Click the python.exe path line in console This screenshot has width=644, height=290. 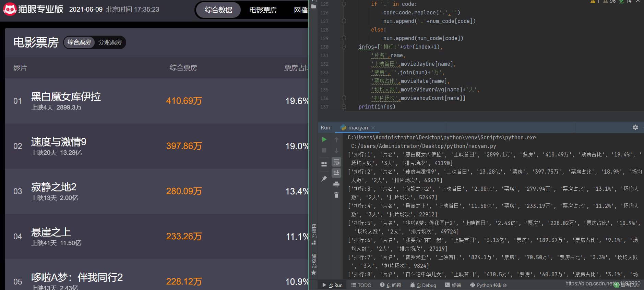[442, 138]
